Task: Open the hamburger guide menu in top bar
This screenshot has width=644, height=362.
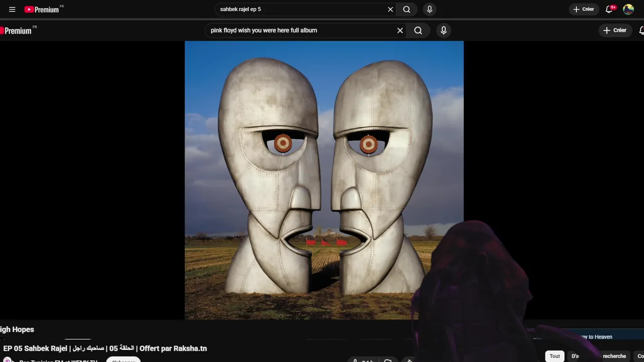Action: (12, 9)
